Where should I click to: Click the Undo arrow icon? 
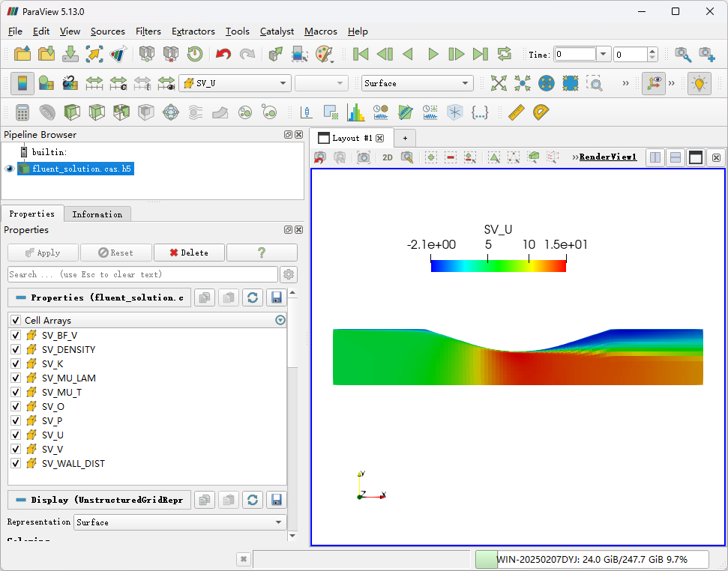[223, 54]
